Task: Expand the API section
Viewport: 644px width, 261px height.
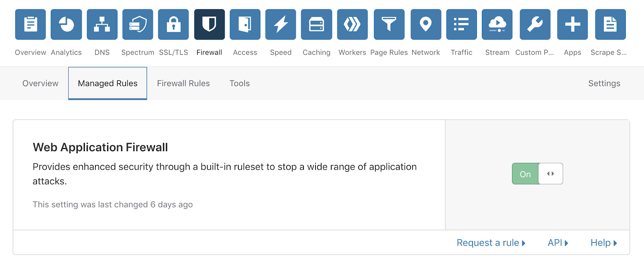Action: pos(557,243)
